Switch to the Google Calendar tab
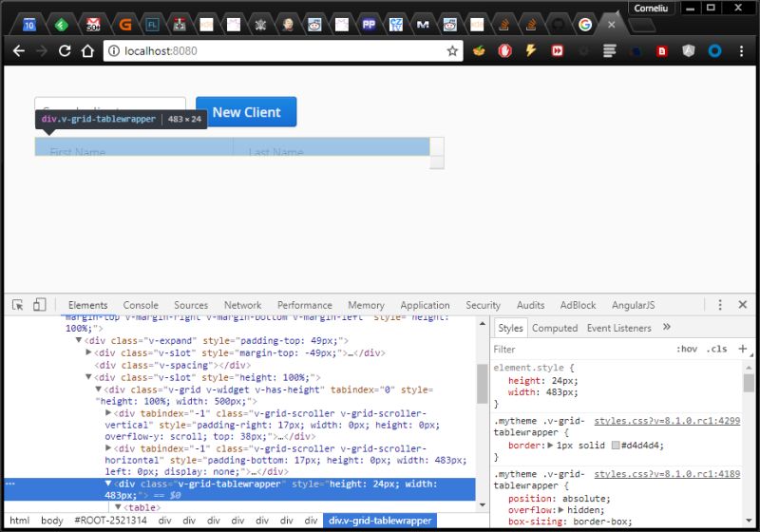This screenshot has width=760, height=532. (x=29, y=25)
